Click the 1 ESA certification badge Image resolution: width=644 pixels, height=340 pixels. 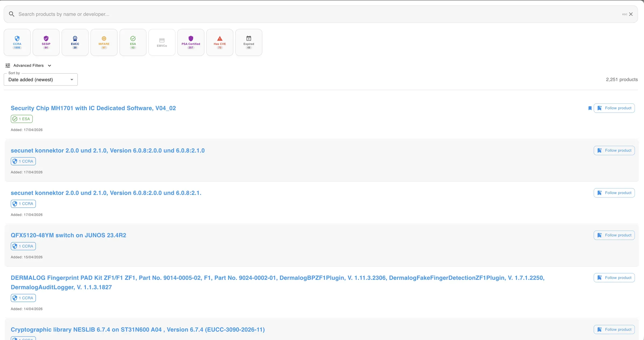(22, 119)
